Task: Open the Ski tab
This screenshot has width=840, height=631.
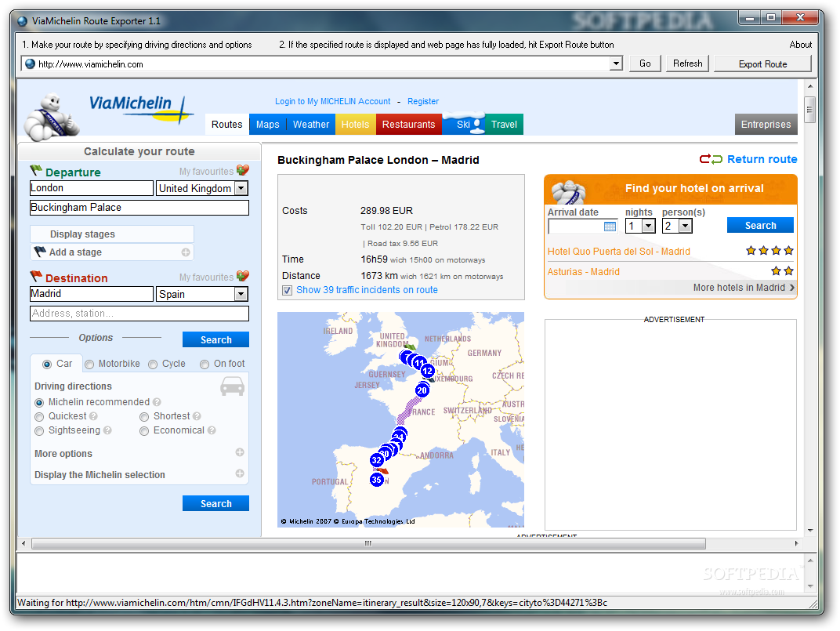Action: [x=463, y=125]
